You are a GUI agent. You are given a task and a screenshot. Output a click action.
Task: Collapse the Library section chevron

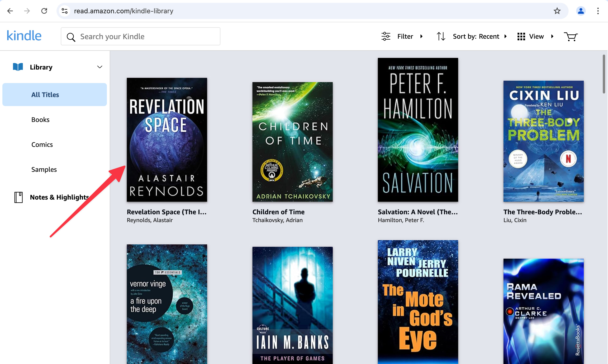(x=100, y=67)
